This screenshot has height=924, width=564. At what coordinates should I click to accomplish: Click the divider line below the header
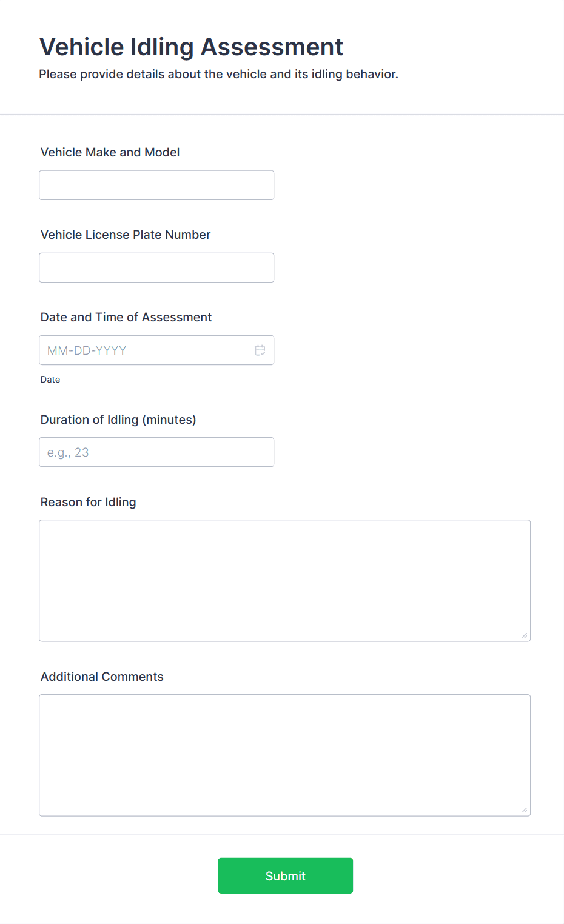(x=282, y=114)
